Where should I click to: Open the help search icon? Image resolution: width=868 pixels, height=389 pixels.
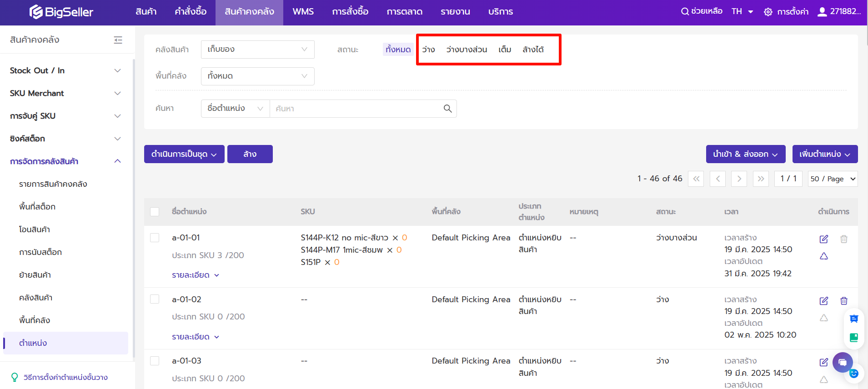pyautogui.click(x=684, y=11)
